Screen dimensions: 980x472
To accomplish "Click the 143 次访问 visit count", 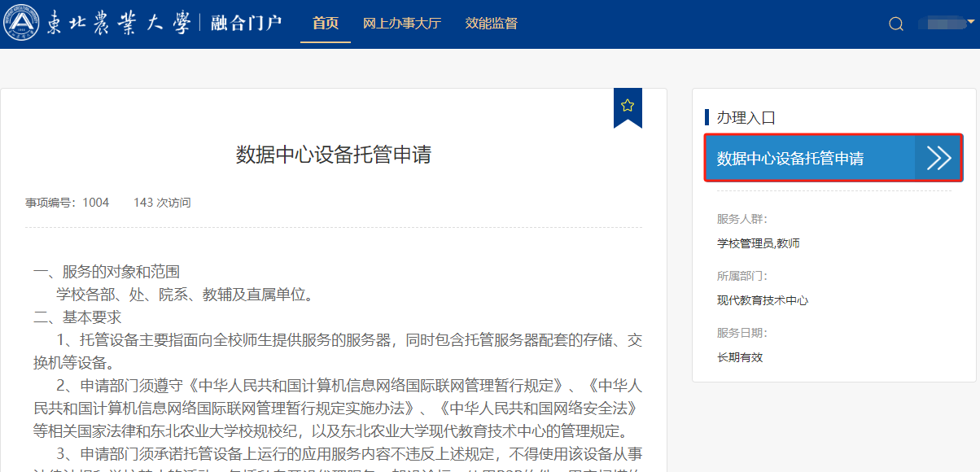I will click(x=162, y=203).
